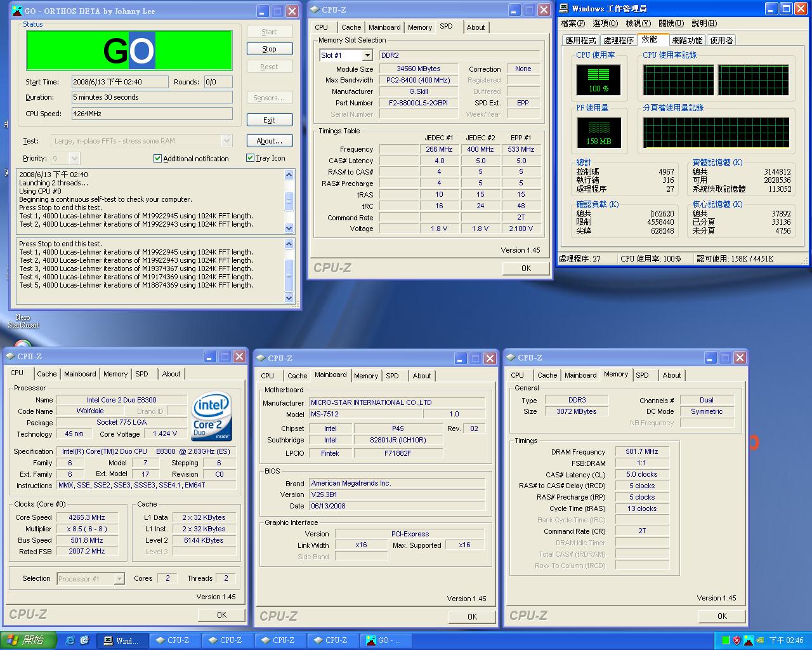Open the 關機(U) menu in Task Manager
812x650 pixels.
[x=671, y=23]
